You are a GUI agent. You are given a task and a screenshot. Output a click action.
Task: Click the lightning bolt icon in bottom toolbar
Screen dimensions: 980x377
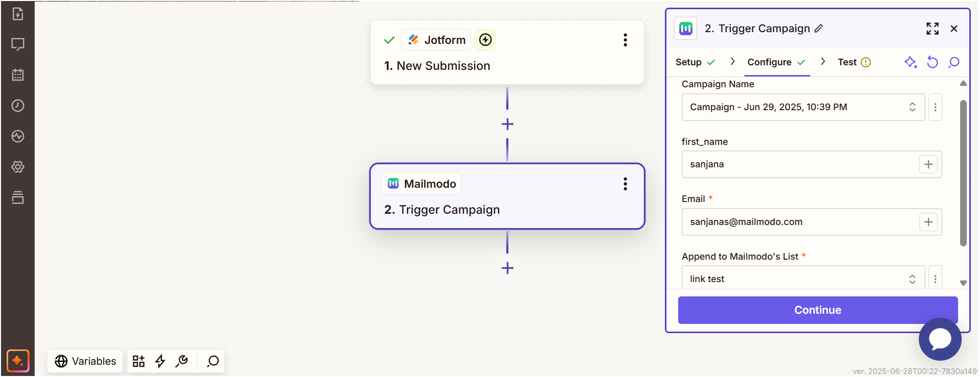160,361
